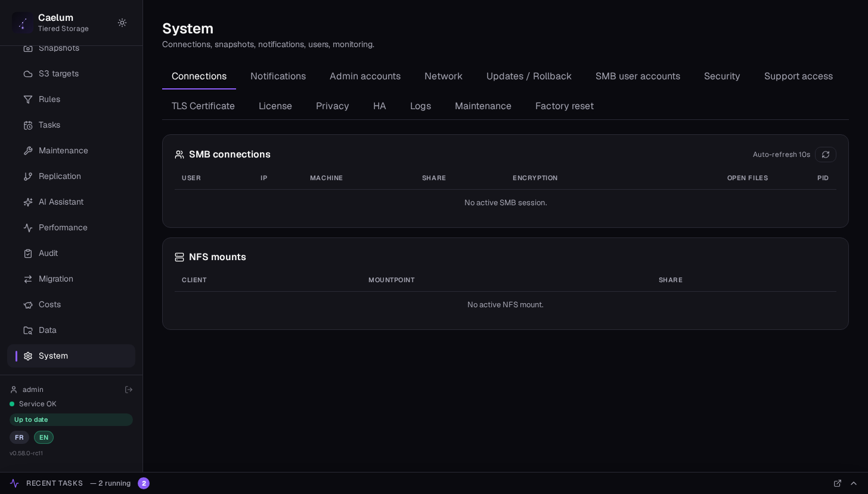This screenshot has height=494, width=868.
Task: Click the ENCRYPTION column header
Action: (x=535, y=178)
